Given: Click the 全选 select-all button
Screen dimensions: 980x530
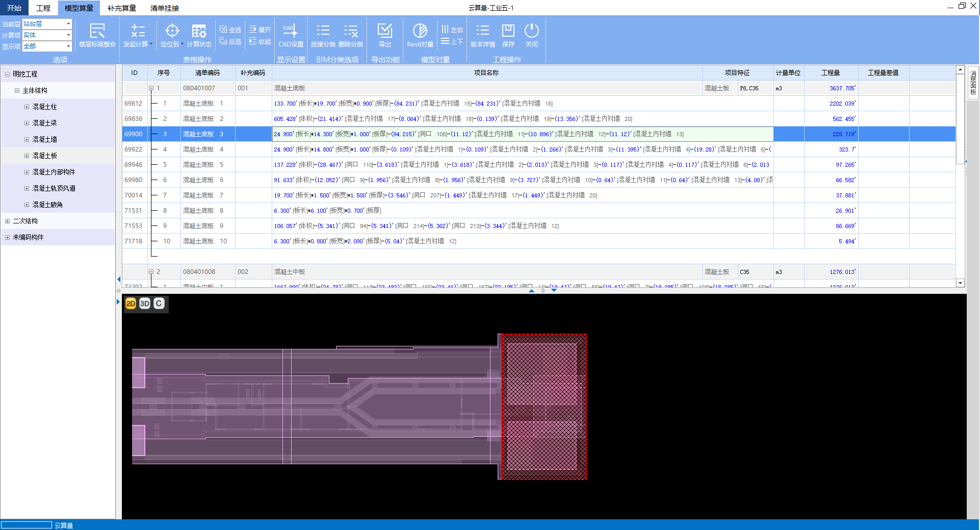Looking at the screenshot, I should 230,30.
